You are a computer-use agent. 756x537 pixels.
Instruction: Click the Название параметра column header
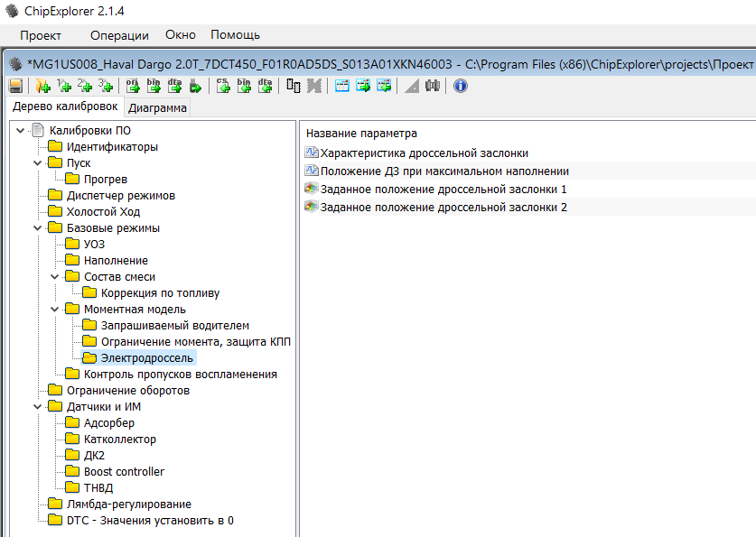click(362, 133)
